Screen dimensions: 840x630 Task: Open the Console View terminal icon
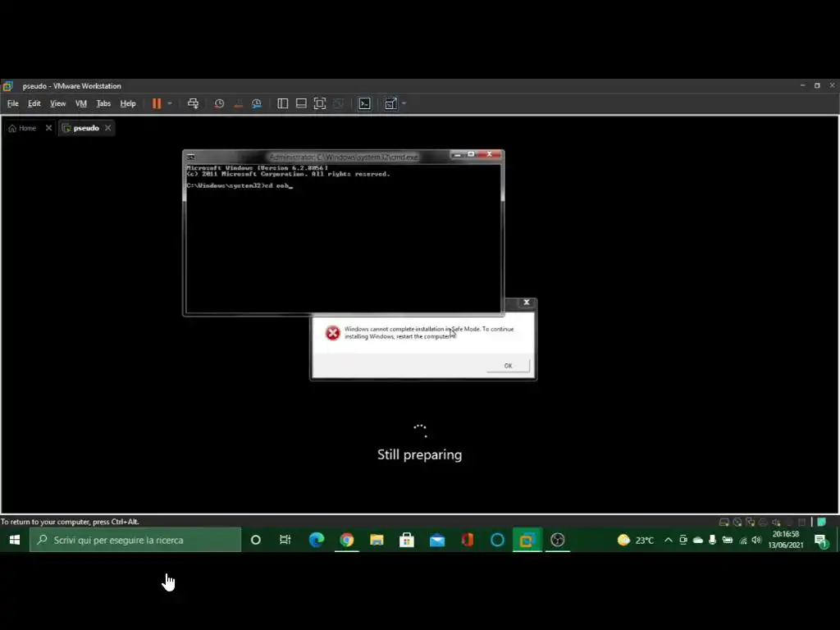coord(365,103)
